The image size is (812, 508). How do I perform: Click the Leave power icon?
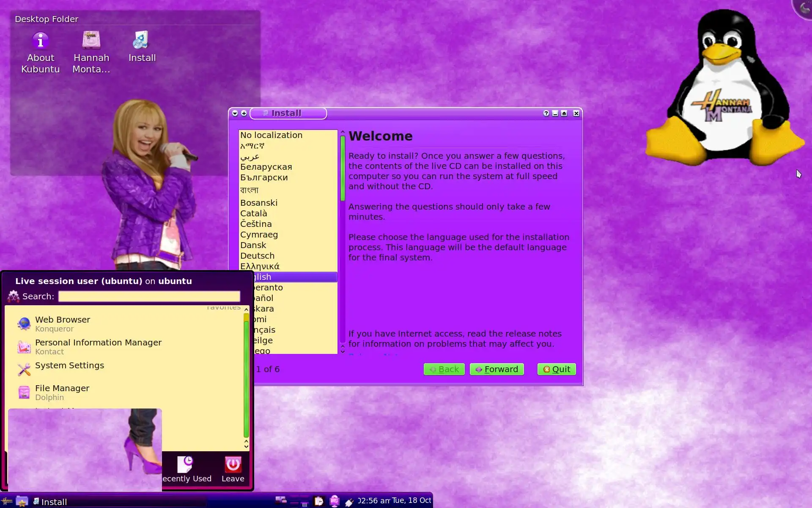(x=233, y=465)
